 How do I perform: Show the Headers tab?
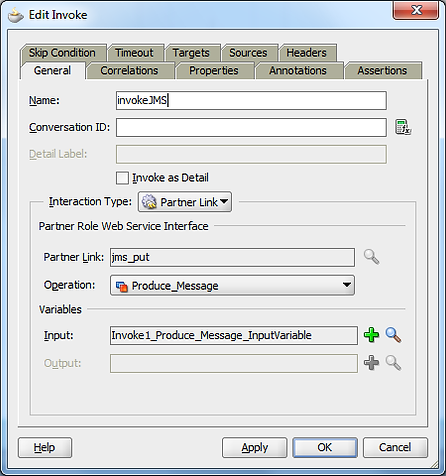click(307, 53)
